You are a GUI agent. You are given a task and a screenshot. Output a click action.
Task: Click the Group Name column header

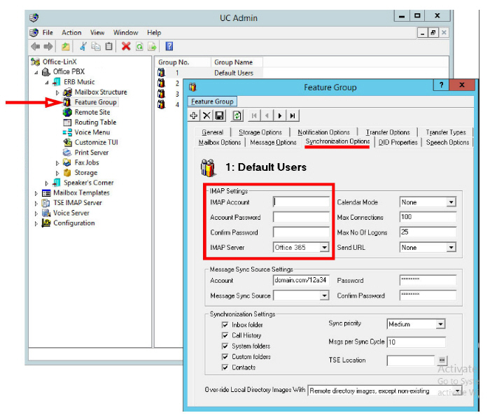click(x=237, y=62)
